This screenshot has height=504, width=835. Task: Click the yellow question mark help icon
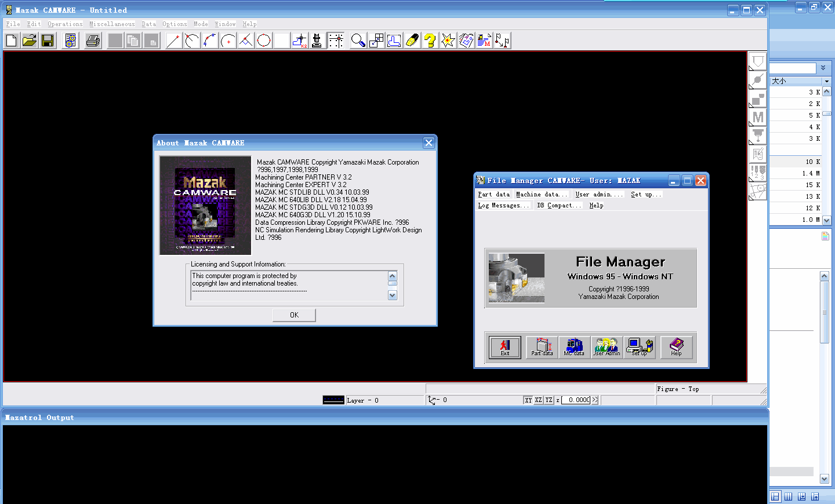[430, 41]
